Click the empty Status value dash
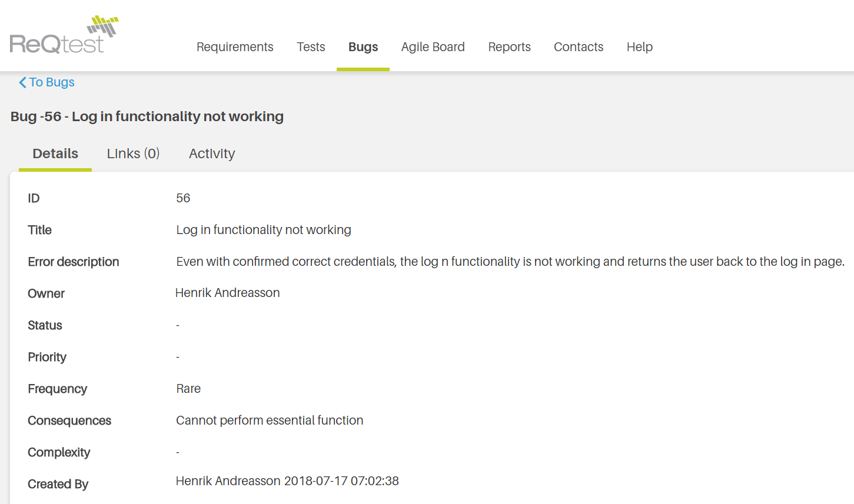This screenshot has width=854, height=504. coord(178,325)
